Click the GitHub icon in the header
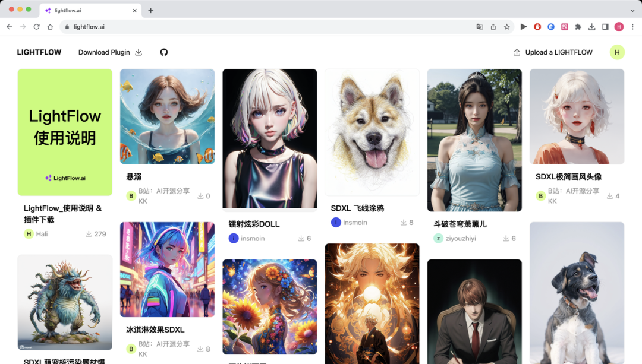The image size is (642, 364). [164, 52]
